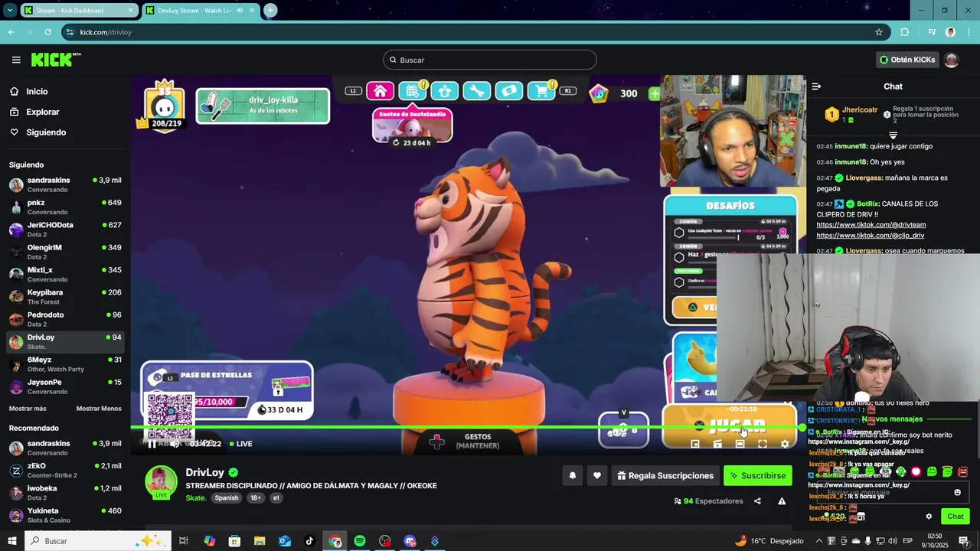
Task: Open JeriCHODota channel in sidebar
Action: tap(64, 230)
